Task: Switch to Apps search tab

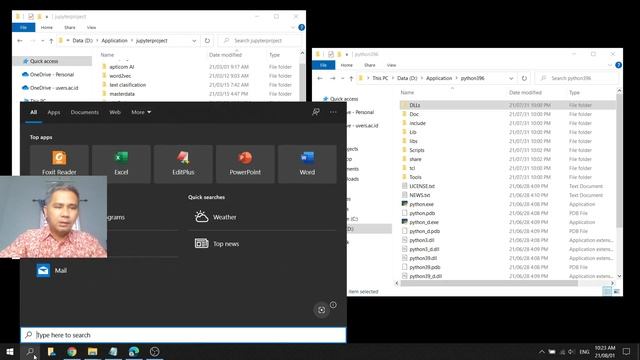Action: tap(54, 112)
